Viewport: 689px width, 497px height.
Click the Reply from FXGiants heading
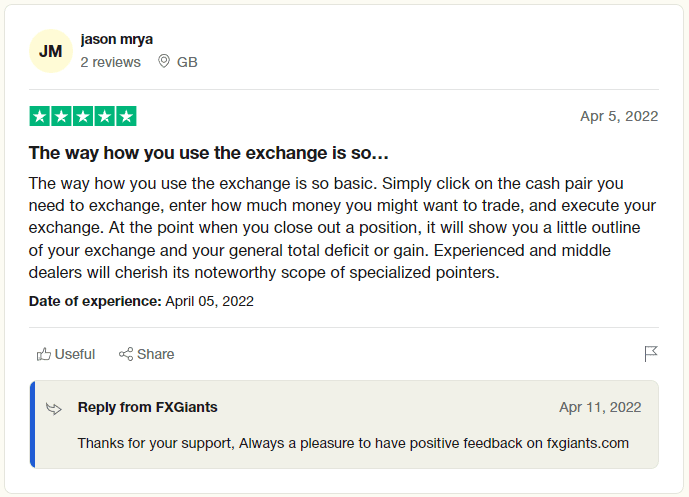coord(148,407)
